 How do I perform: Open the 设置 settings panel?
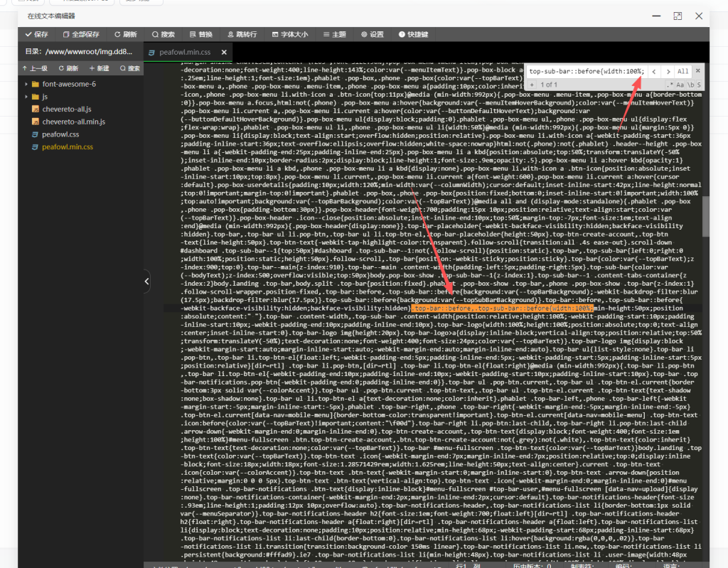click(x=372, y=34)
